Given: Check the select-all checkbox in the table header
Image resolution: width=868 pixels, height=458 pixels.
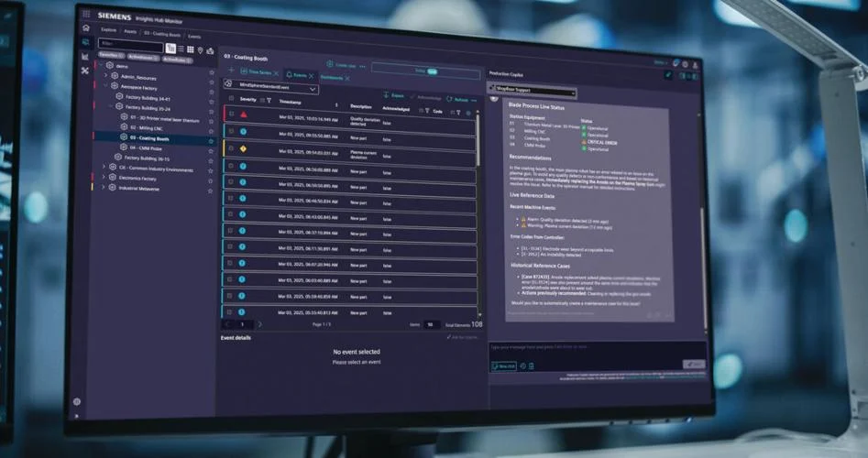Looking at the screenshot, I should pos(230,99).
